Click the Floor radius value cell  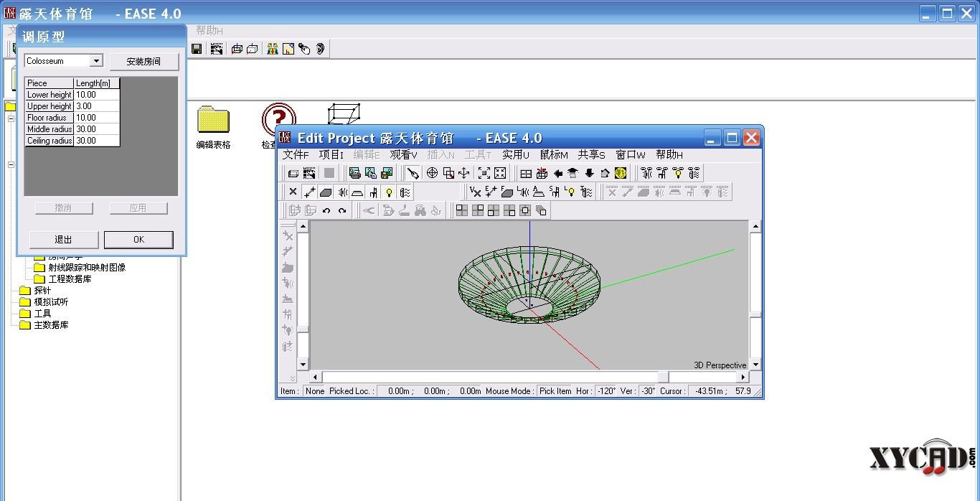point(97,118)
